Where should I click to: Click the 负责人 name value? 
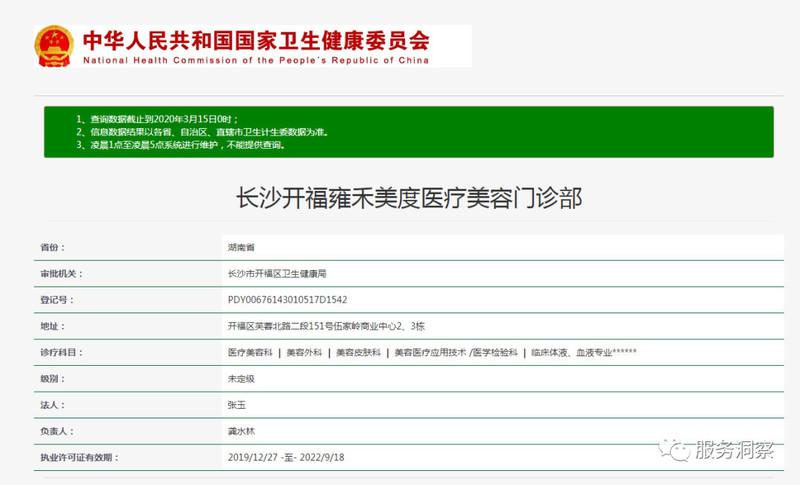click(x=242, y=431)
